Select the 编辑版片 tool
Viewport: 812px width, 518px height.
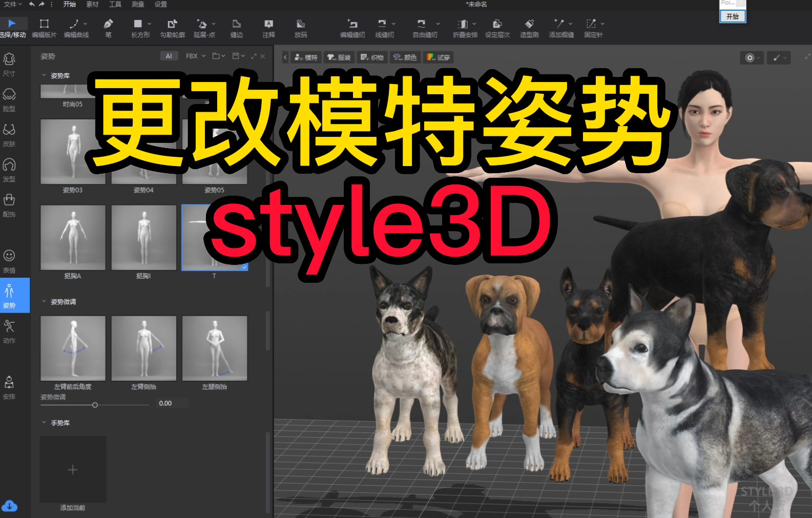tap(44, 28)
